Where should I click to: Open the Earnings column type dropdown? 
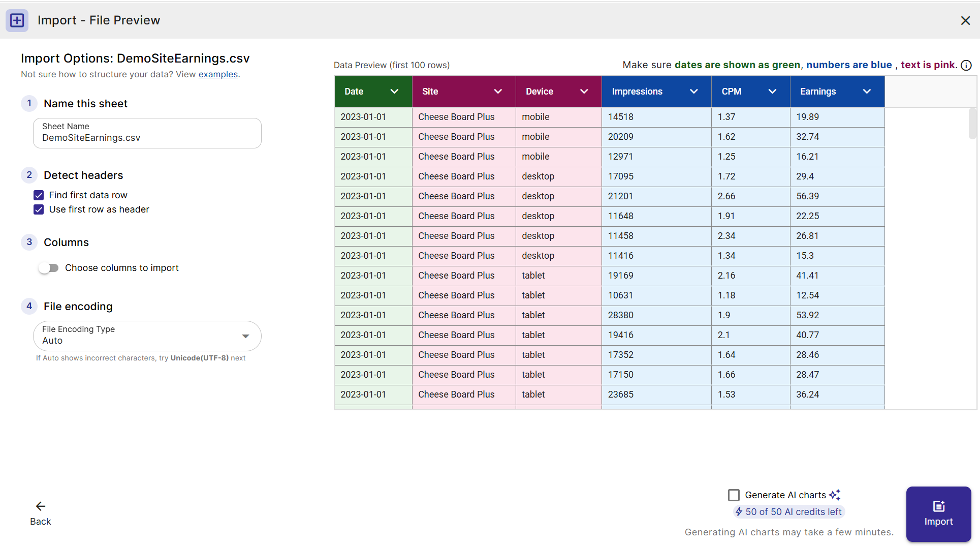867,92
